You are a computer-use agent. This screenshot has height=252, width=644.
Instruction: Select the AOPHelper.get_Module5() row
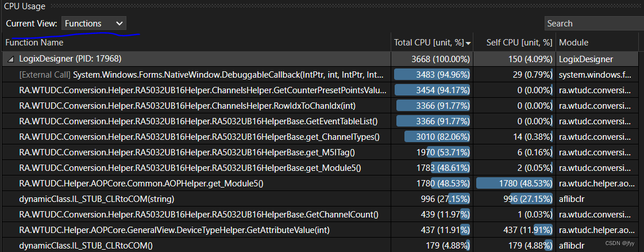pos(322,184)
